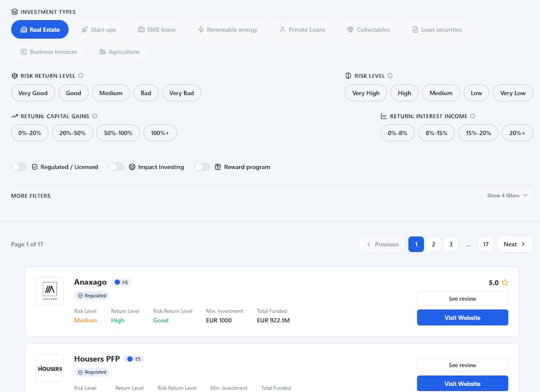Select the High risk level chip
This screenshot has height=392, width=540.
click(x=404, y=93)
